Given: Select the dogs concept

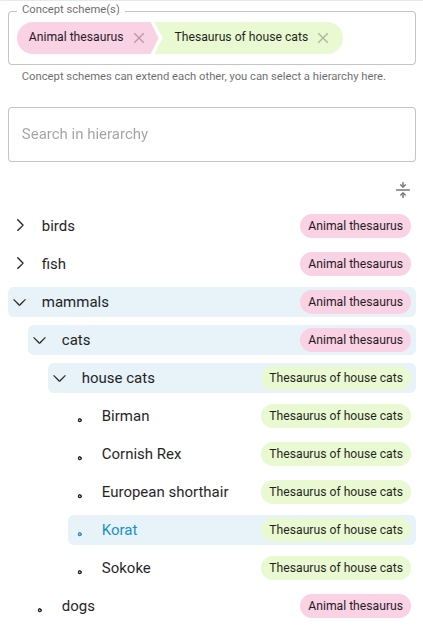Looking at the screenshot, I should [x=78, y=606].
